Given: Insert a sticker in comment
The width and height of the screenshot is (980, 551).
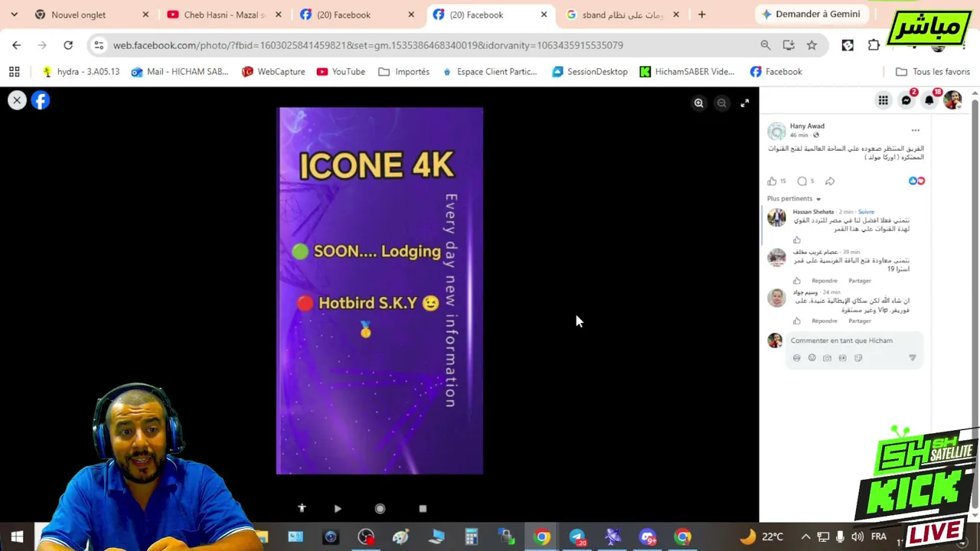Looking at the screenshot, I should 858,358.
